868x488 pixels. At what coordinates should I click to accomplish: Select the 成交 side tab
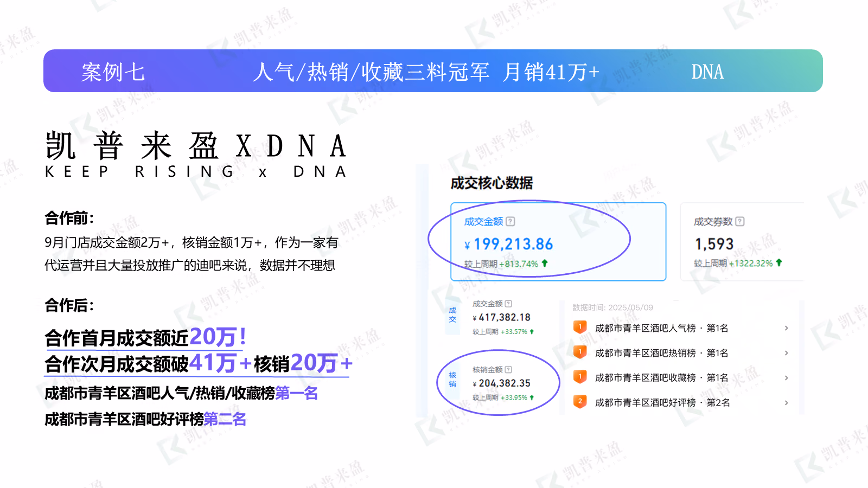pyautogui.click(x=452, y=315)
